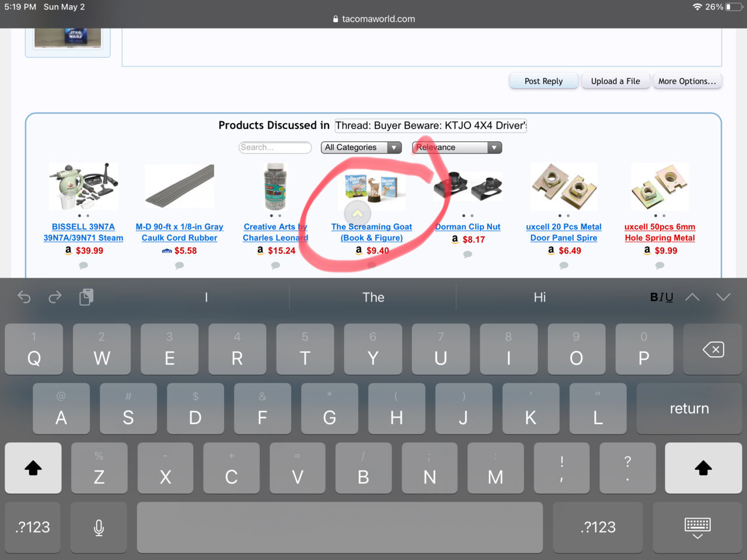Tap the $6.49 price text
Screen dimensions: 747x560
coord(570,251)
